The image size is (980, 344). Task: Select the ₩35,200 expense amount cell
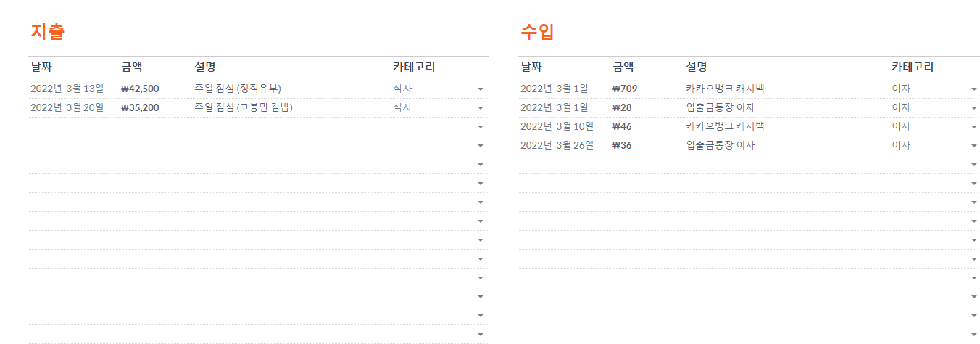[x=140, y=107]
